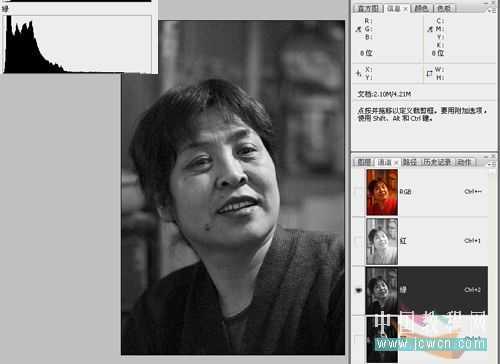The image size is (500, 364).
Task: Click the crop tool hint text in info panel
Action: click(x=422, y=114)
